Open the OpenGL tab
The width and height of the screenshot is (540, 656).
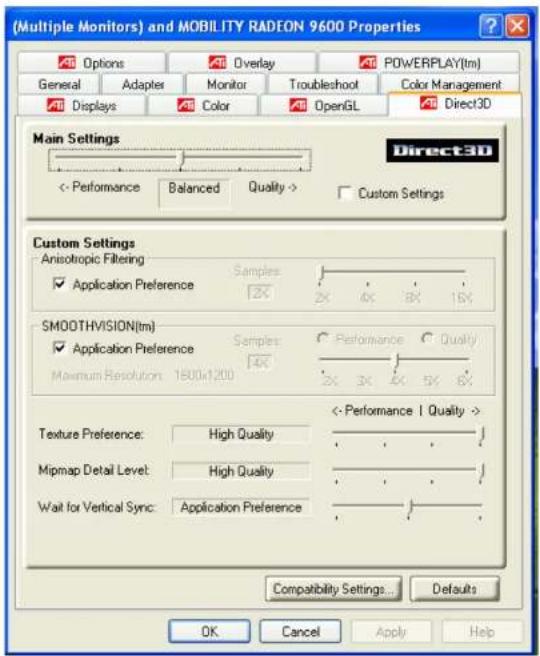pos(323,105)
